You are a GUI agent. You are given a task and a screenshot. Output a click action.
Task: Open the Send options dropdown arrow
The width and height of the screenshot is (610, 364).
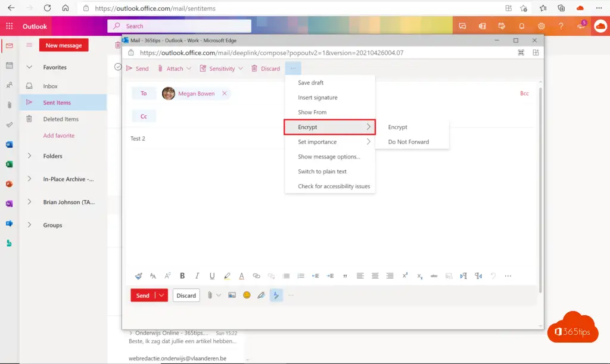[x=161, y=295]
